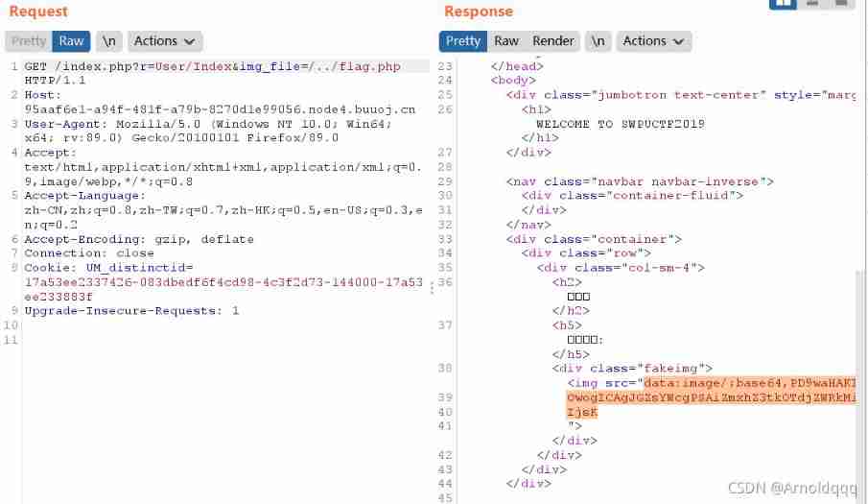Viewport: 868px width, 504px height.
Task: Select the side-by-side layout icon
Action: [x=783, y=3]
